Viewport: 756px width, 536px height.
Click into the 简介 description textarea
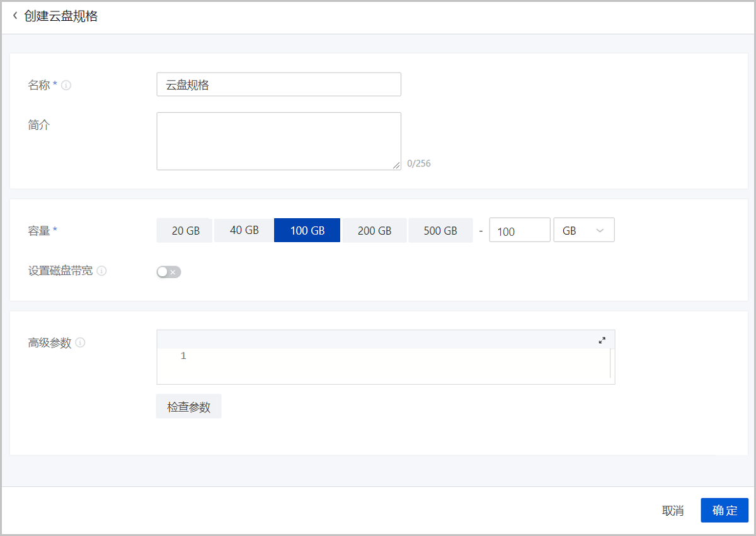[x=278, y=141]
